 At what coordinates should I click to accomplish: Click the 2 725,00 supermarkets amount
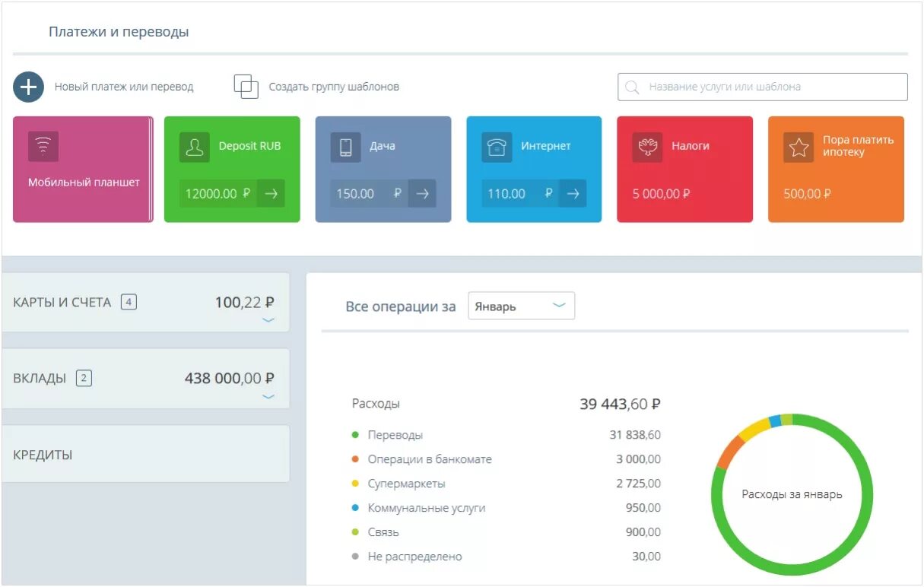(x=638, y=484)
